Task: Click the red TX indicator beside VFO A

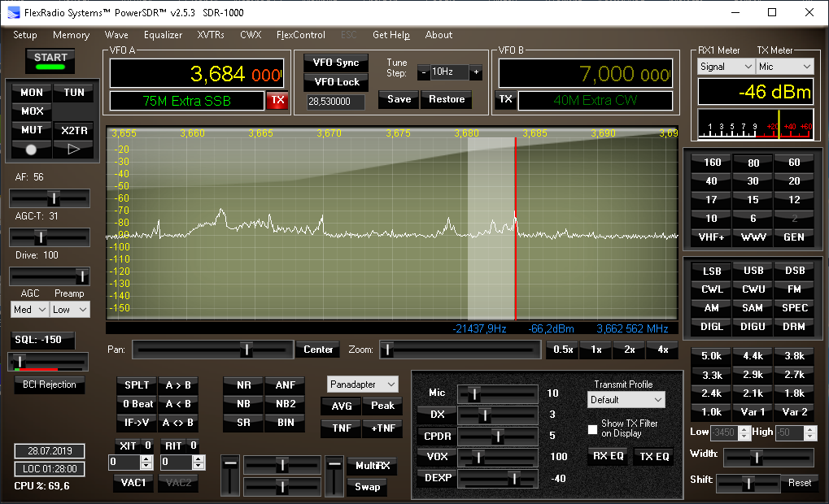Action: (x=277, y=100)
